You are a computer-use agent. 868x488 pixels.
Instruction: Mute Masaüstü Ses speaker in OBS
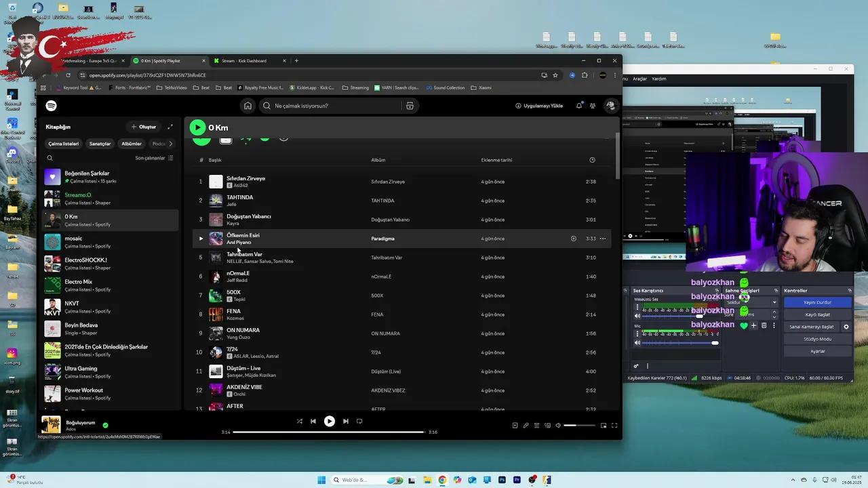coord(637,316)
